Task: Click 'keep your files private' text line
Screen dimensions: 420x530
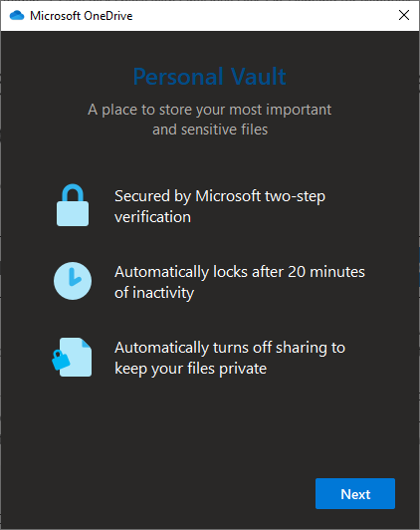Action: 190,369
